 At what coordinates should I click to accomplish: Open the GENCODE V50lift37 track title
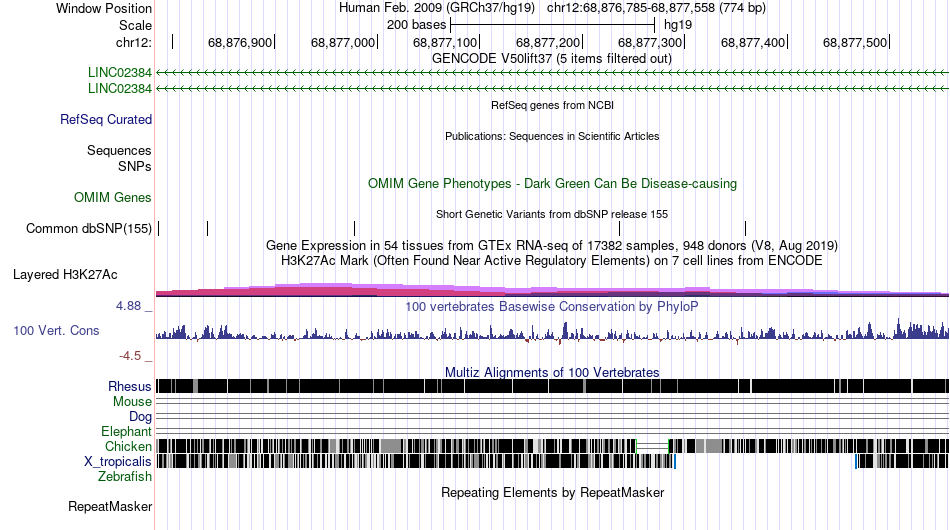pyautogui.click(x=552, y=59)
